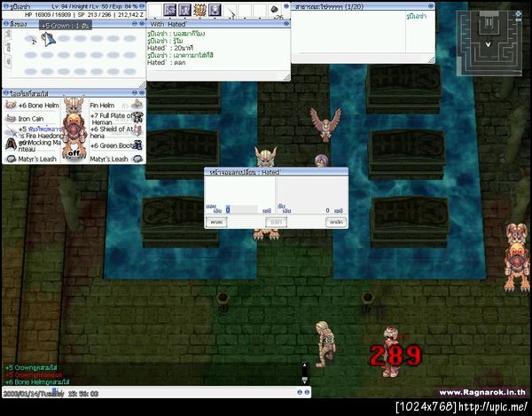This screenshot has width=532, height=416.
Task: Collapse the character status window
Action: tap(142, 6)
